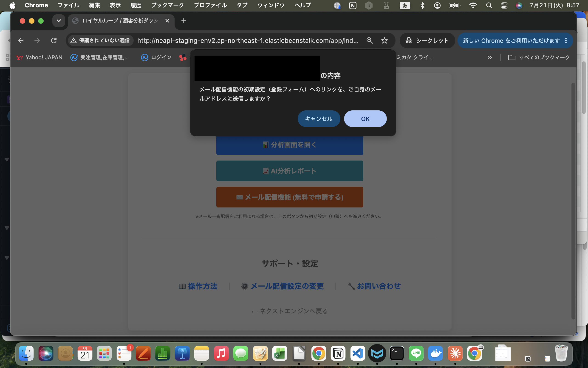
Task: Open Music from the Dock
Action: pyautogui.click(x=221, y=353)
